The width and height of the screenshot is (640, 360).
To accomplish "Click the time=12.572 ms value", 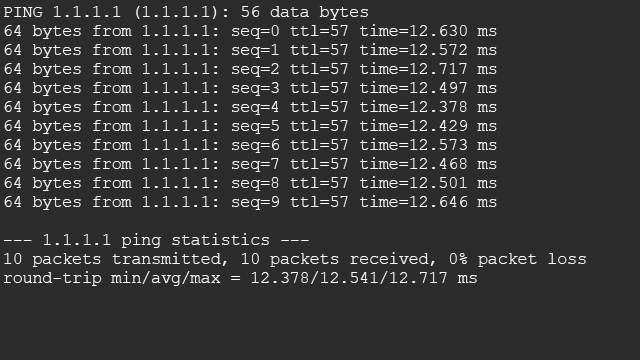I will (x=428, y=50).
